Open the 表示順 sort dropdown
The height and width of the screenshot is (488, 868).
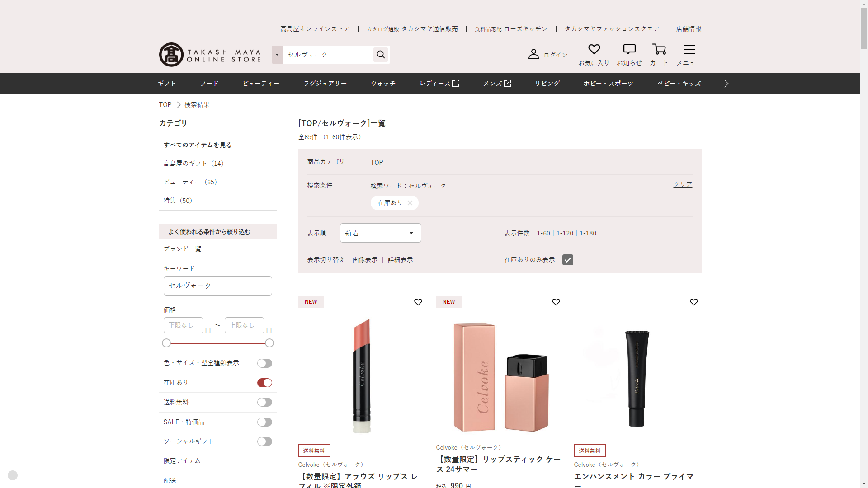point(380,233)
